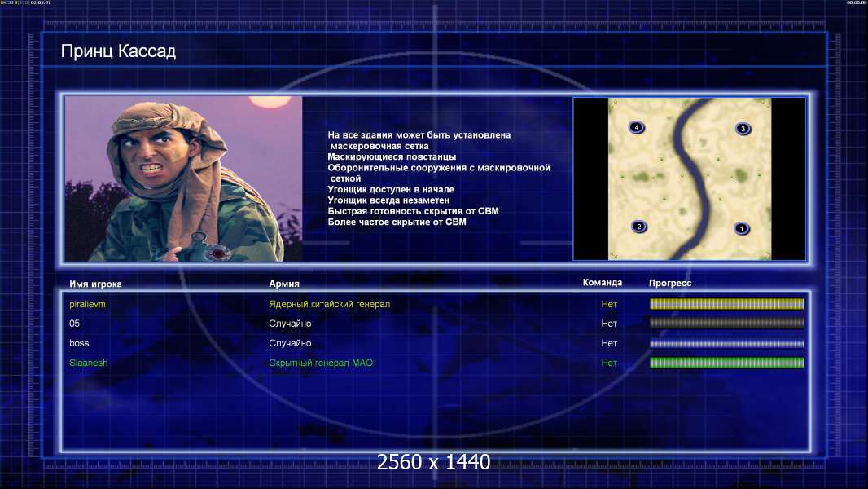Click team value Нет in Slaanesh row
This screenshot has width=868, height=489.
tap(609, 363)
